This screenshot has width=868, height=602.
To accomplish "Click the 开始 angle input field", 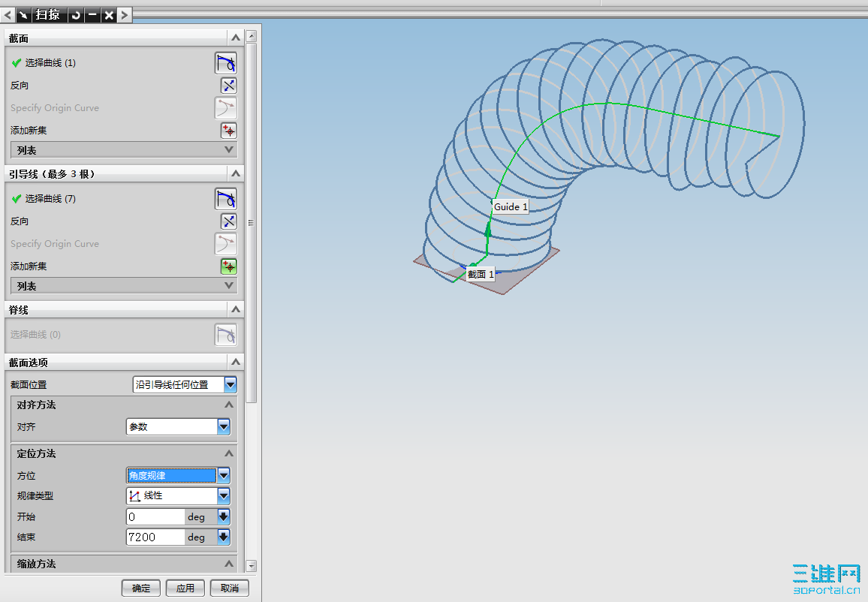I will pos(155,516).
